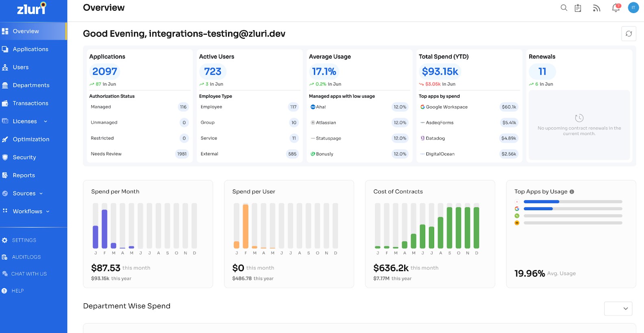Image resolution: width=644 pixels, height=333 pixels.
Task: Navigate to Departments in sidebar
Action: coord(31,85)
